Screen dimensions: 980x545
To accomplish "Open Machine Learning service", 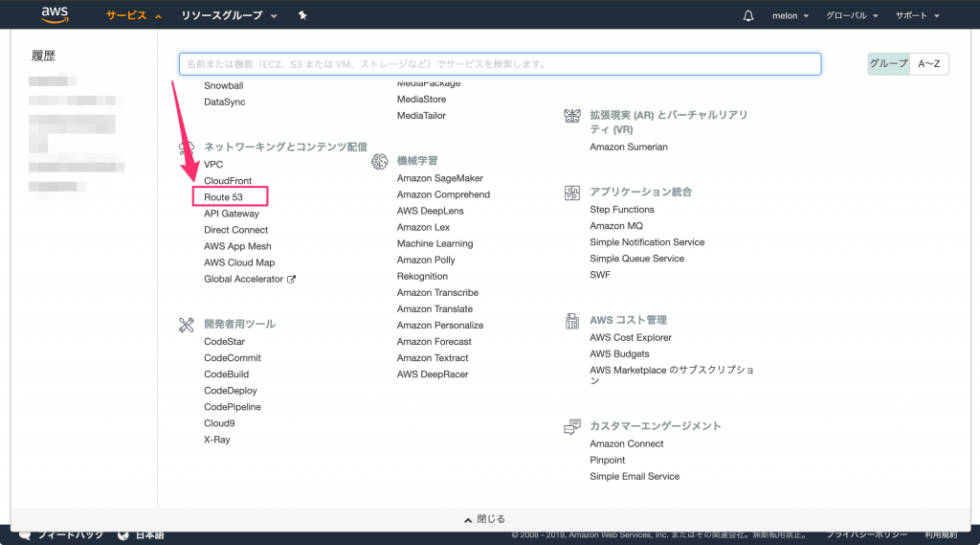I will (435, 243).
